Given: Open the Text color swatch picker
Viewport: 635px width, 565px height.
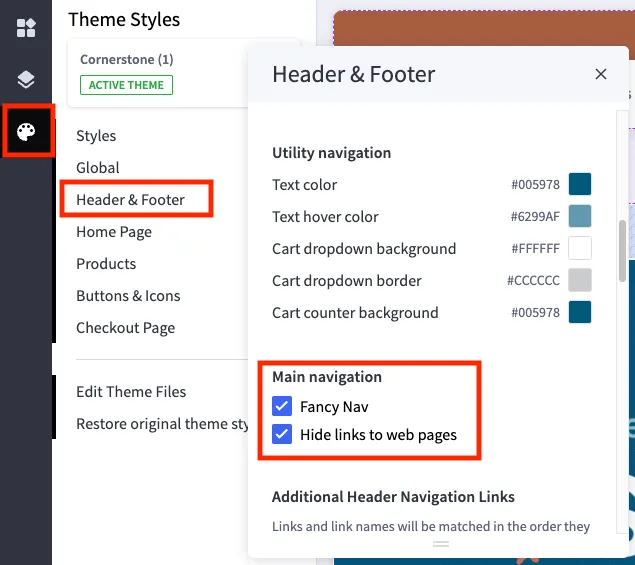Looking at the screenshot, I should coord(580,184).
